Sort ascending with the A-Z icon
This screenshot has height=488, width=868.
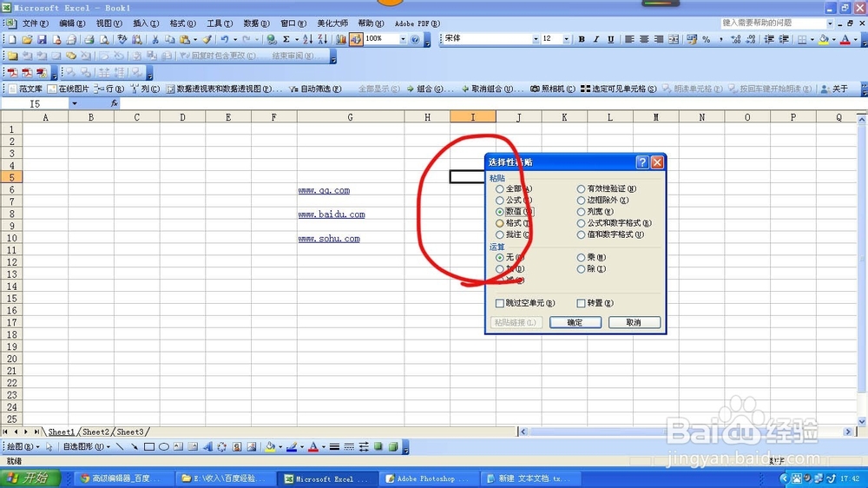(x=308, y=39)
